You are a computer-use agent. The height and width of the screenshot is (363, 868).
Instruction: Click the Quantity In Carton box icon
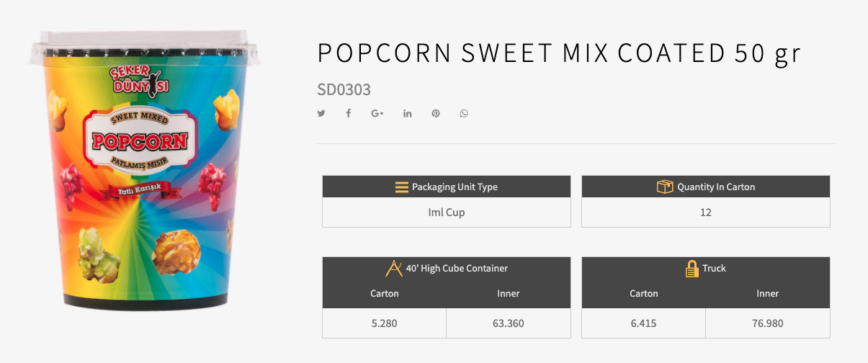(664, 187)
